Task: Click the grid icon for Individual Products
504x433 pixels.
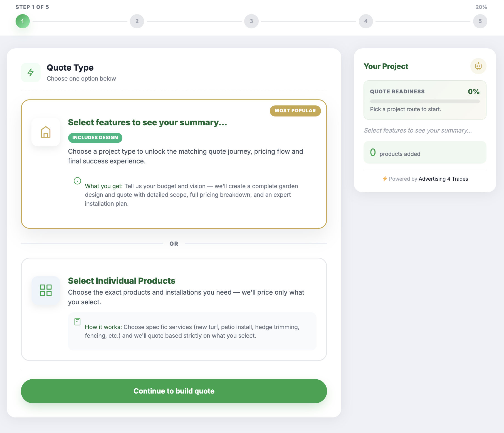Action: pyautogui.click(x=46, y=290)
